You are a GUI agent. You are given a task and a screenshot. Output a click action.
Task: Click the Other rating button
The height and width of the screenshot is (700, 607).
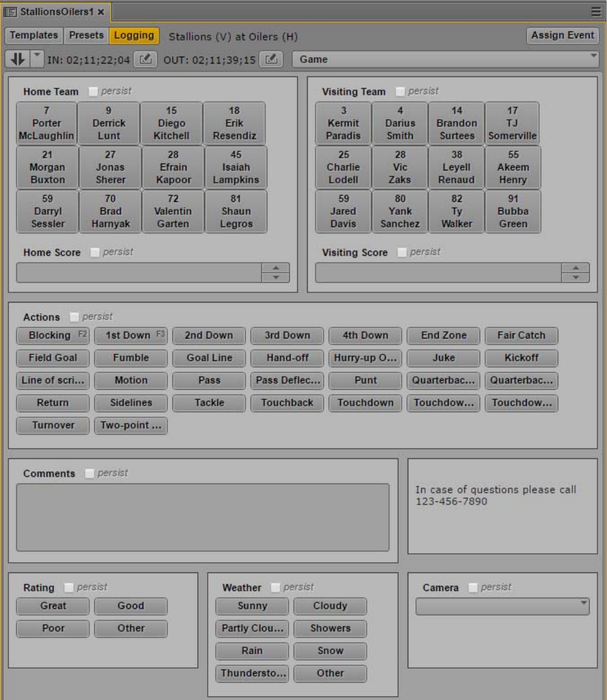(x=131, y=629)
